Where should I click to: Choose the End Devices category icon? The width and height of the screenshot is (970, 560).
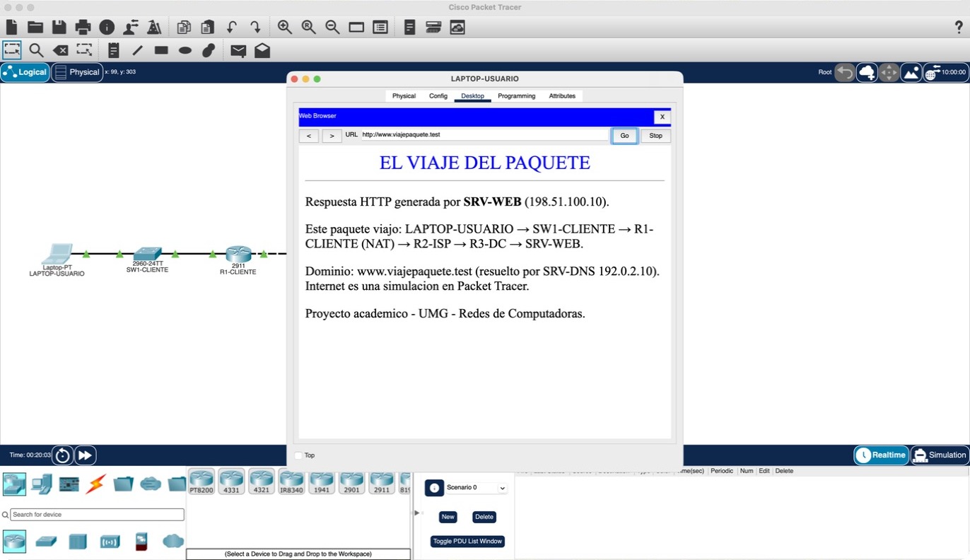[x=42, y=484]
